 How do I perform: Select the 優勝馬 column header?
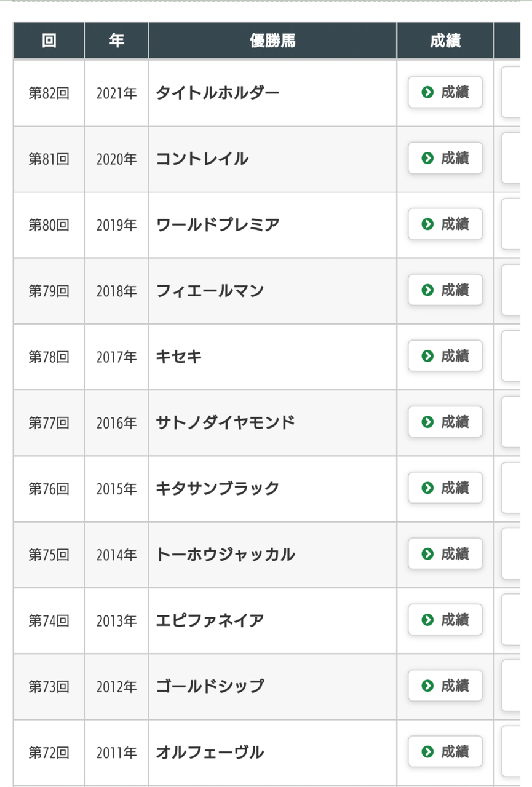pyautogui.click(x=272, y=41)
